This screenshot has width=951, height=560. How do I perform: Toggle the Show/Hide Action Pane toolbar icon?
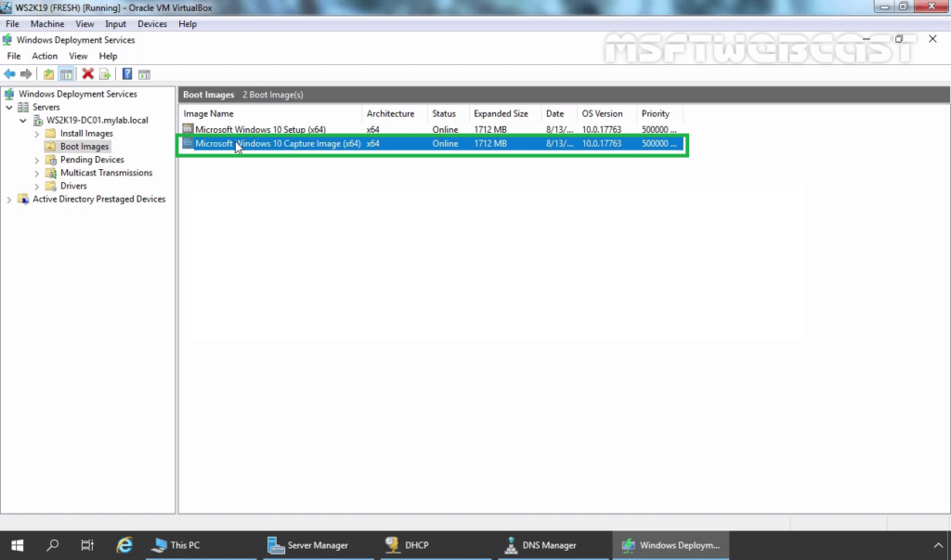[x=144, y=74]
